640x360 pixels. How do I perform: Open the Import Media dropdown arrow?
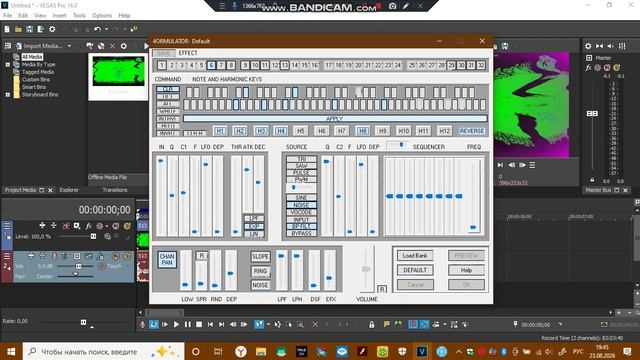(69, 46)
